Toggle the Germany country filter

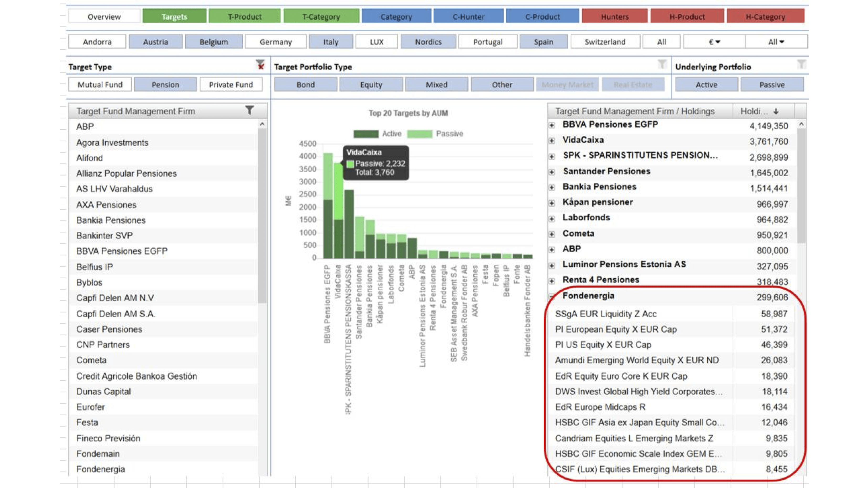pos(276,42)
